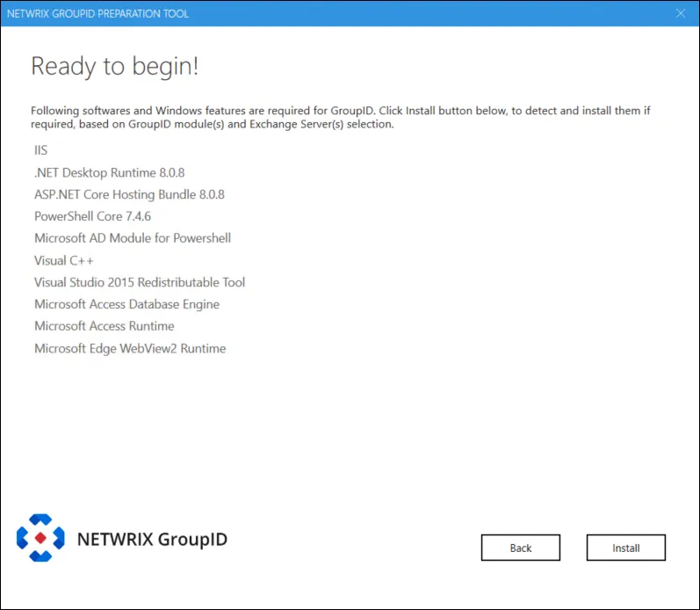Viewport: 700px width, 610px height.
Task: Click the Netwrix GroupID logo icon
Action: coord(40,538)
